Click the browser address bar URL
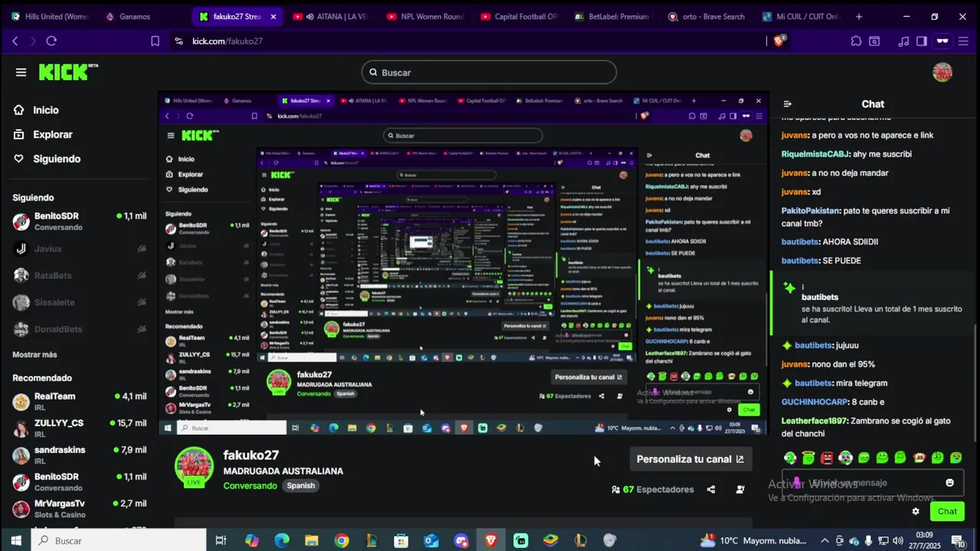 pyautogui.click(x=227, y=41)
